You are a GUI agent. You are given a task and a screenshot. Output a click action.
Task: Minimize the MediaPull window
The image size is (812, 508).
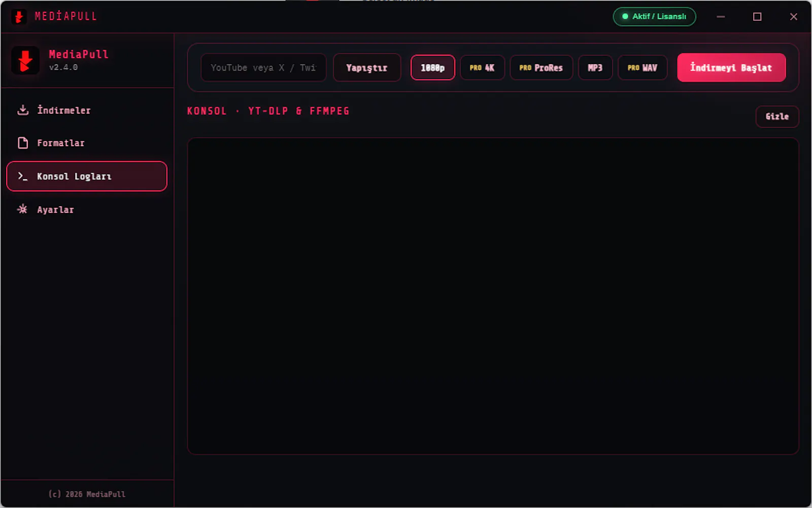(721, 17)
